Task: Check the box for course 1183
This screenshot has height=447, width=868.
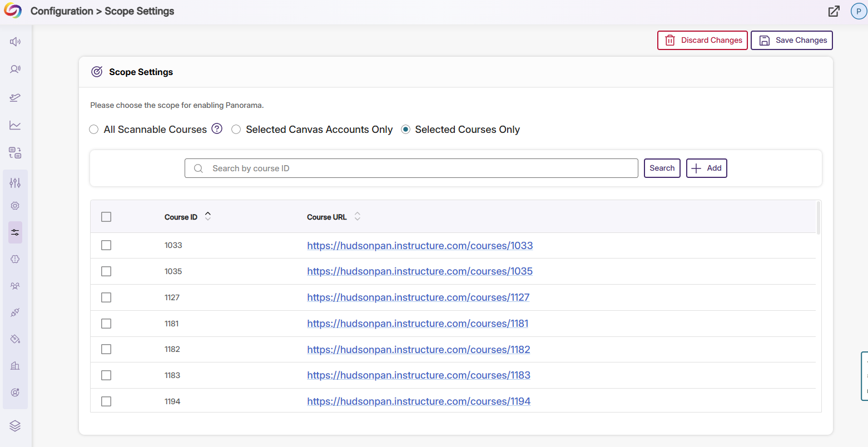Action: point(106,375)
